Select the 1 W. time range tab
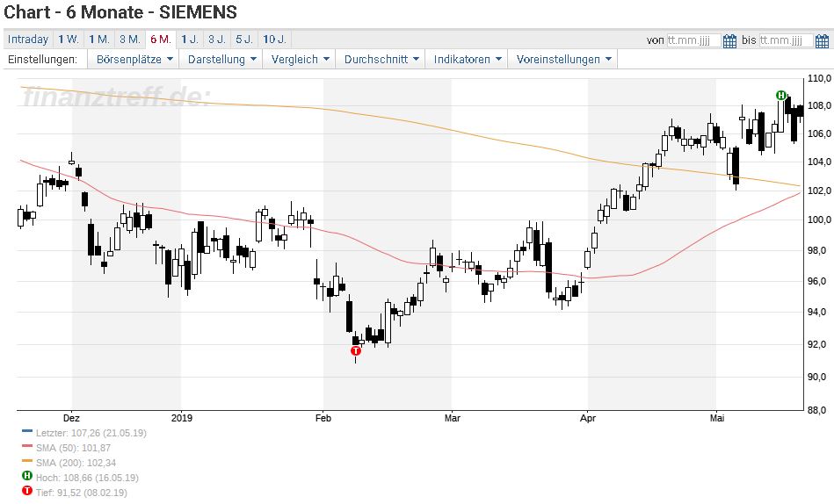Screen dimensions: 834x504 click(68, 40)
